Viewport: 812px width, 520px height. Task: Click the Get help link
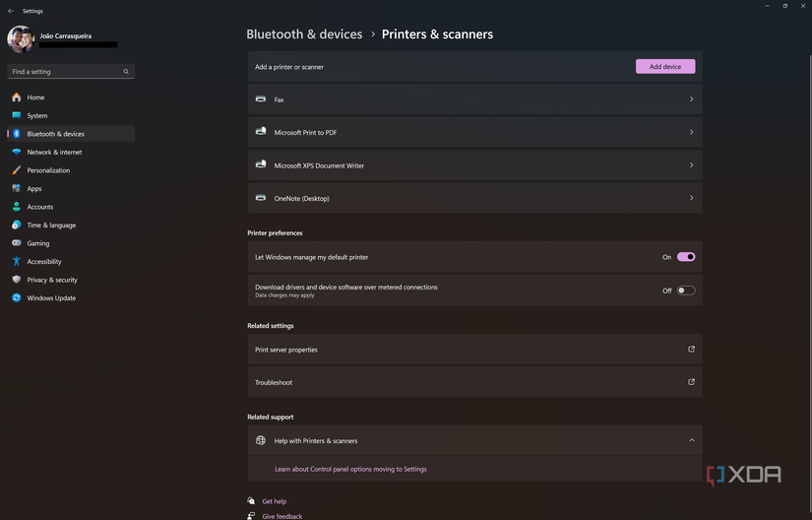[x=275, y=501]
